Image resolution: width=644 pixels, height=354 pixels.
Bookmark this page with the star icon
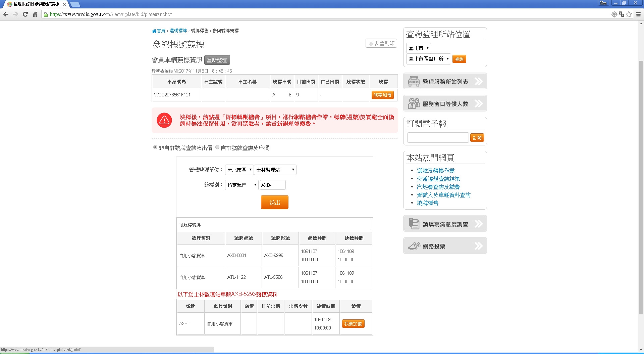(629, 14)
